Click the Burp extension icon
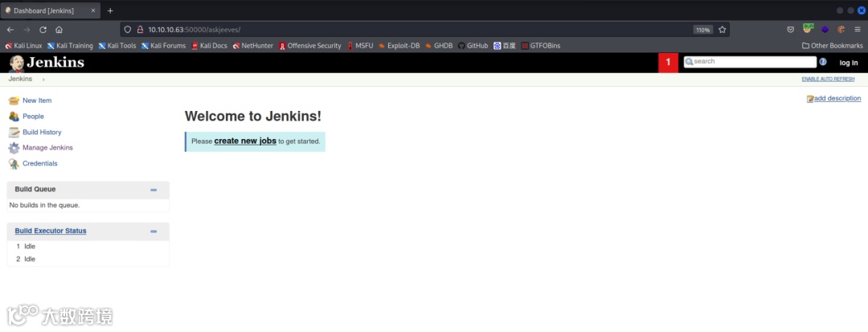Screen dimensions: 868x332 809,29
